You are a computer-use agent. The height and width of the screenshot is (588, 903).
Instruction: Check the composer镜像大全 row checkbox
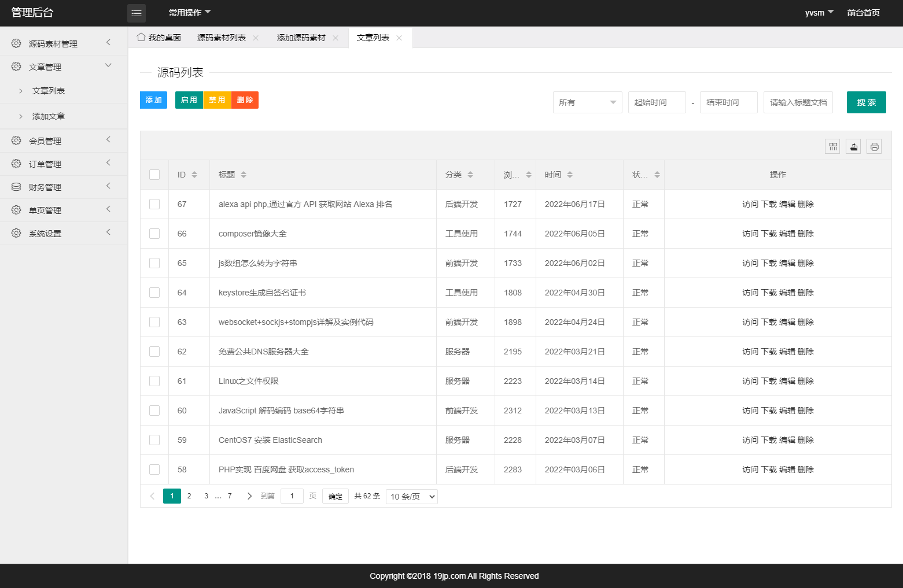point(154,234)
